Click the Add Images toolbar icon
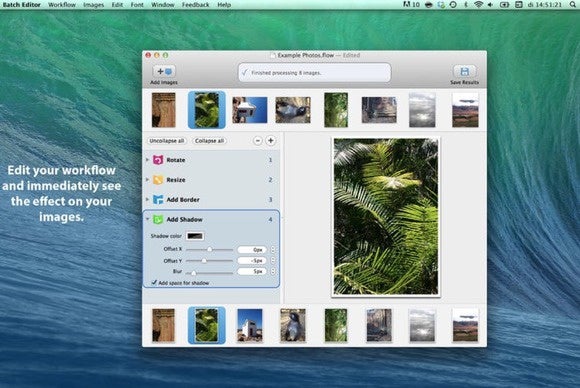The height and width of the screenshot is (388, 580). point(164,71)
